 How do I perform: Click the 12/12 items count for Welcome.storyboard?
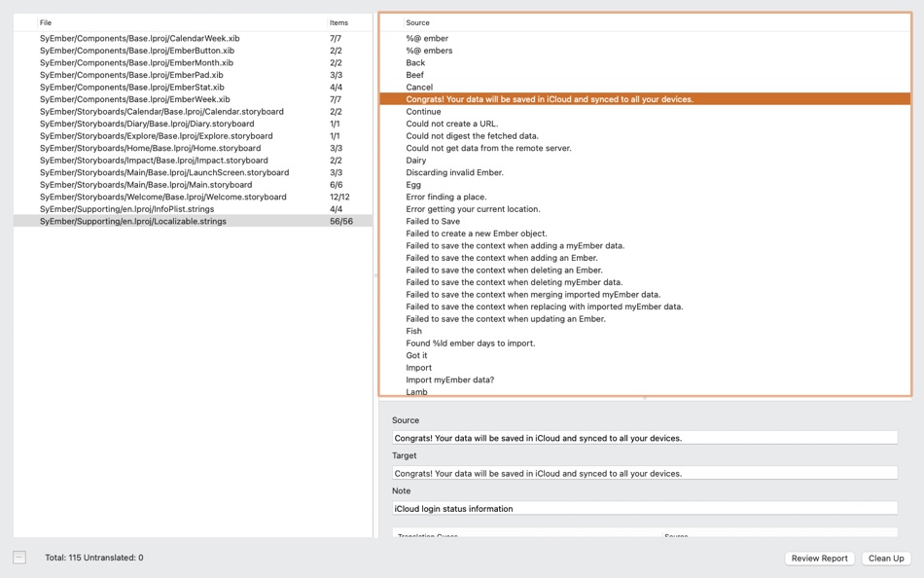coord(339,197)
